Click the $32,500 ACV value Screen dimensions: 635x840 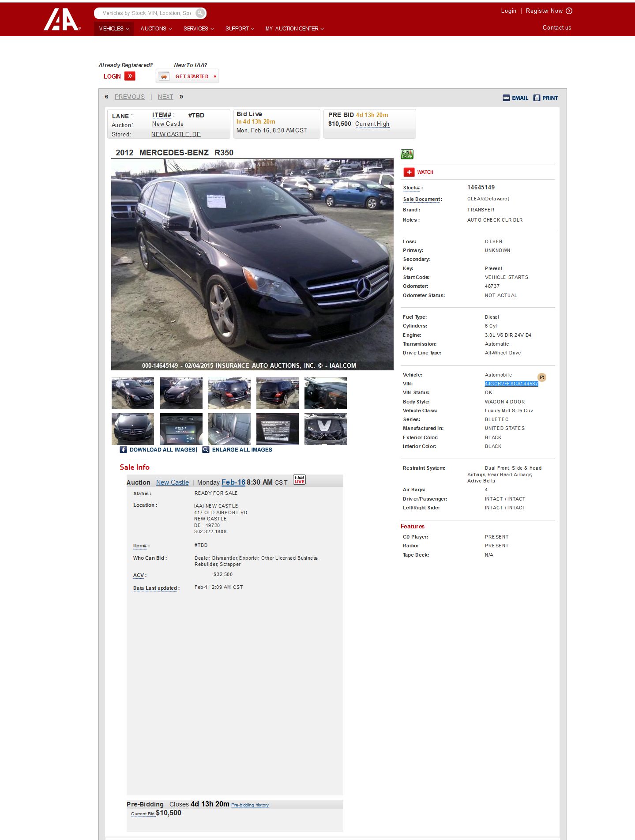click(x=223, y=575)
